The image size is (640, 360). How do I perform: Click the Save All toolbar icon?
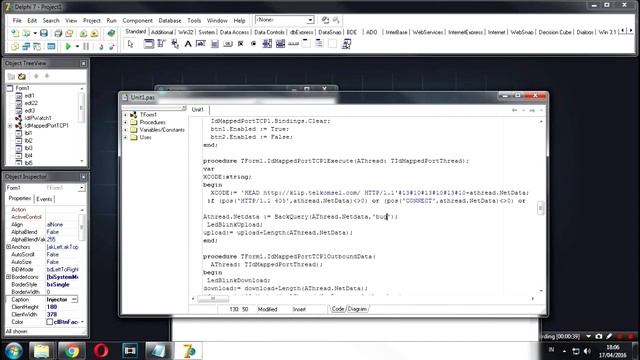click(x=58, y=33)
